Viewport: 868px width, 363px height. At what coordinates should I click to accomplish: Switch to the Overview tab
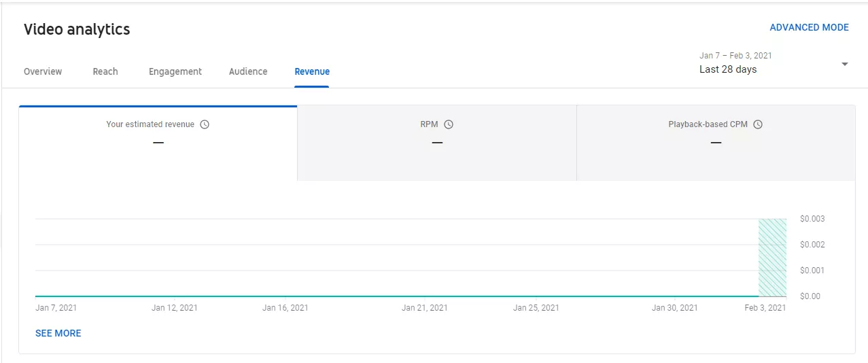point(43,71)
